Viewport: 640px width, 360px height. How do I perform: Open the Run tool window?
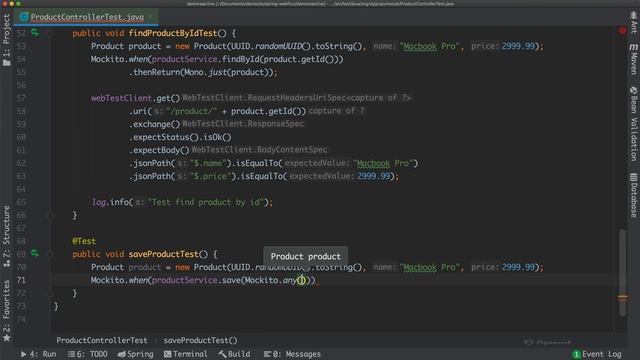tap(38, 354)
